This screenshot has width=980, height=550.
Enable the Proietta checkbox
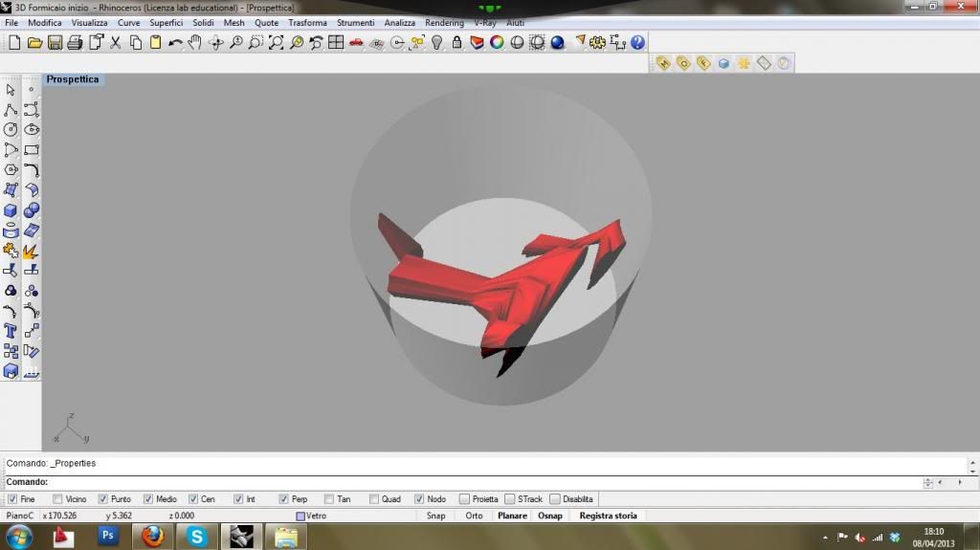(464, 499)
